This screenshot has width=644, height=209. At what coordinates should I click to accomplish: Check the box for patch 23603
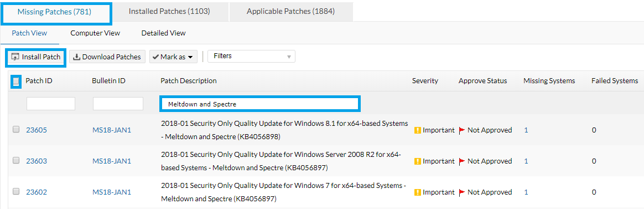[16, 161]
